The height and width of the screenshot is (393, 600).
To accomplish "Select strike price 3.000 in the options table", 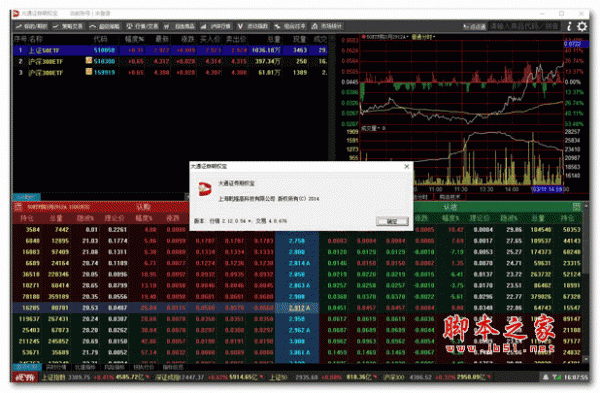I will (x=297, y=341).
